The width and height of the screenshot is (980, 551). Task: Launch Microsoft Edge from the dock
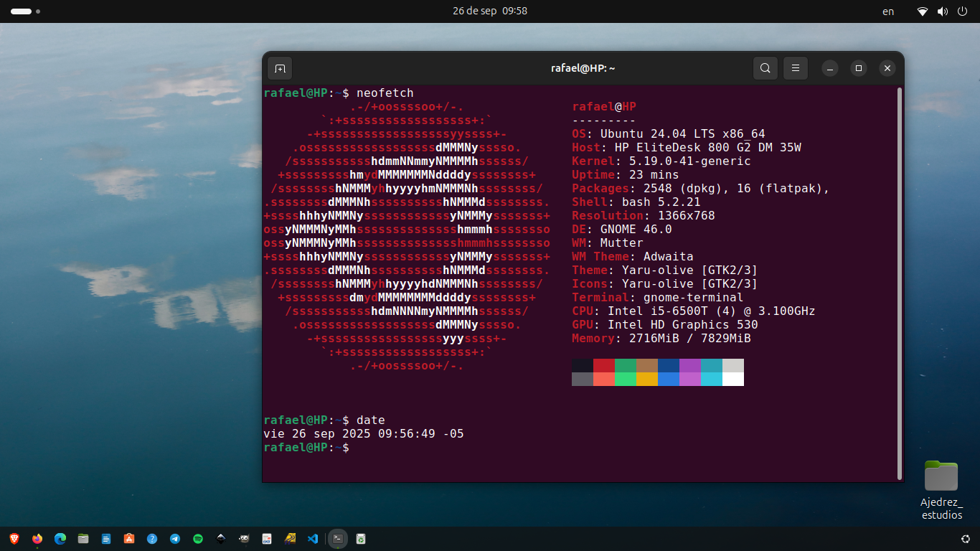pos(60,538)
